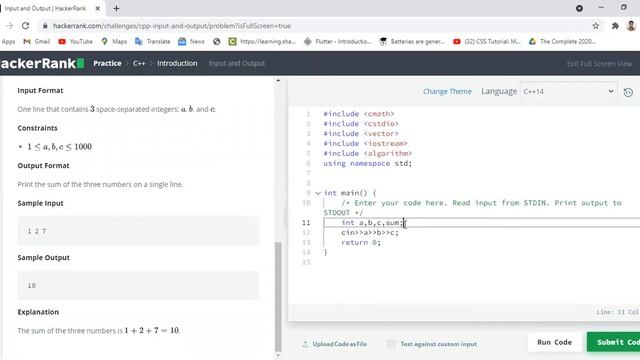Click the Input Format heading
Image resolution: width=640 pixels, height=360 pixels.
tap(40, 90)
